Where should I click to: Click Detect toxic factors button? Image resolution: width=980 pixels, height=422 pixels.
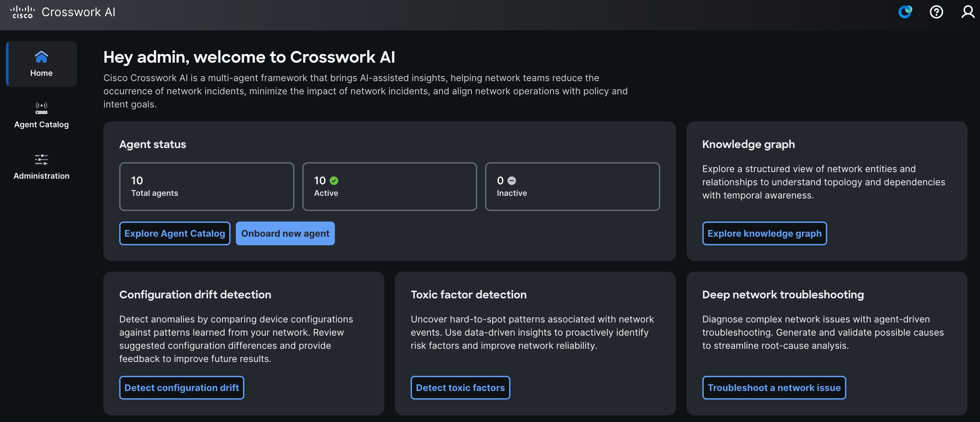(460, 388)
